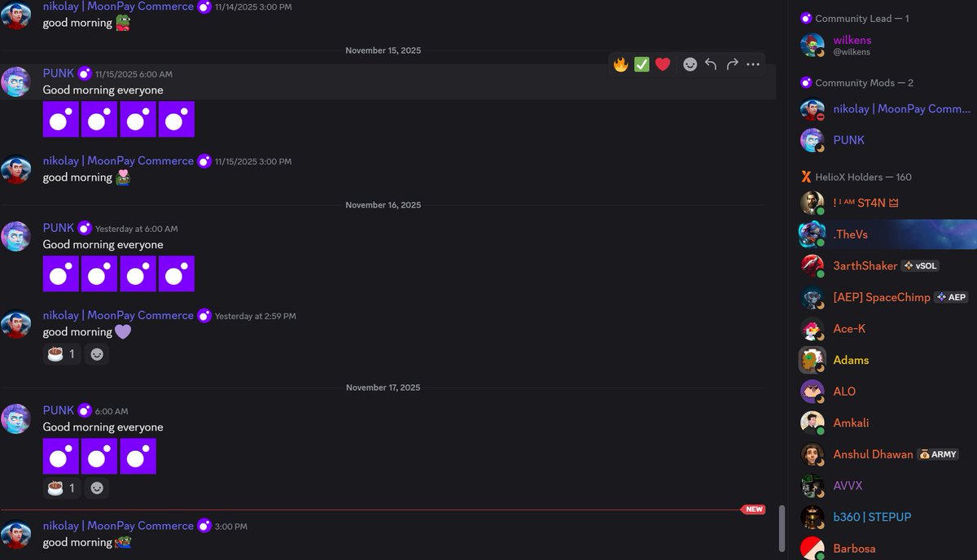Click last purple emoji in PUNK's Yesterday message
Image resolution: width=977 pixels, height=560 pixels.
tap(177, 274)
